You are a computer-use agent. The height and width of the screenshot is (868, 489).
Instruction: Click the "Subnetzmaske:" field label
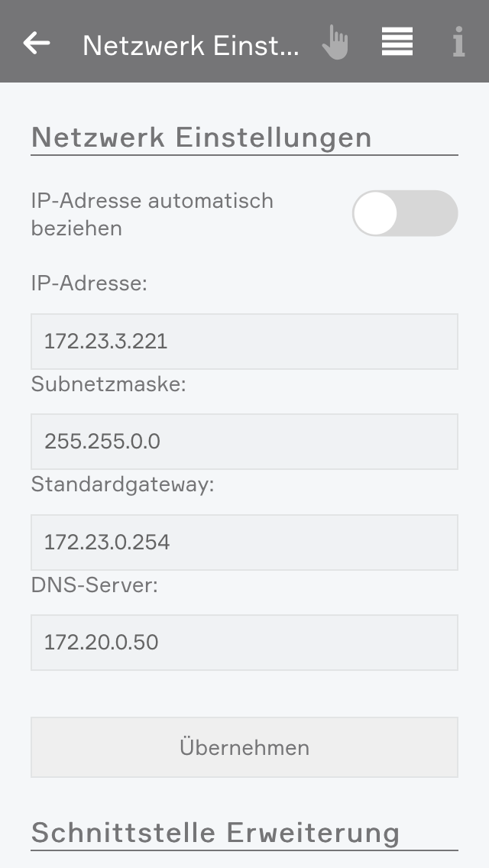[x=108, y=384]
